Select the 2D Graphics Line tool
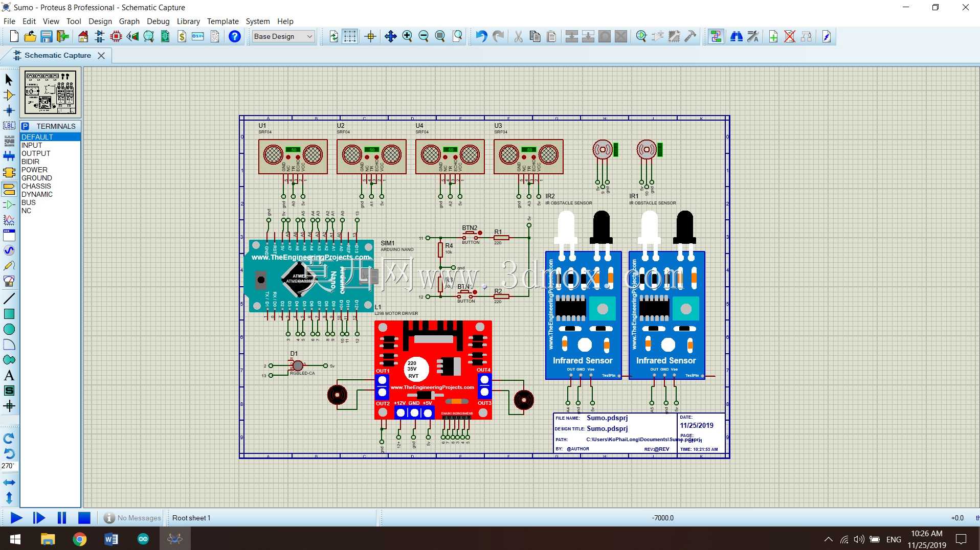The height and width of the screenshot is (550, 980). coord(9,299)
